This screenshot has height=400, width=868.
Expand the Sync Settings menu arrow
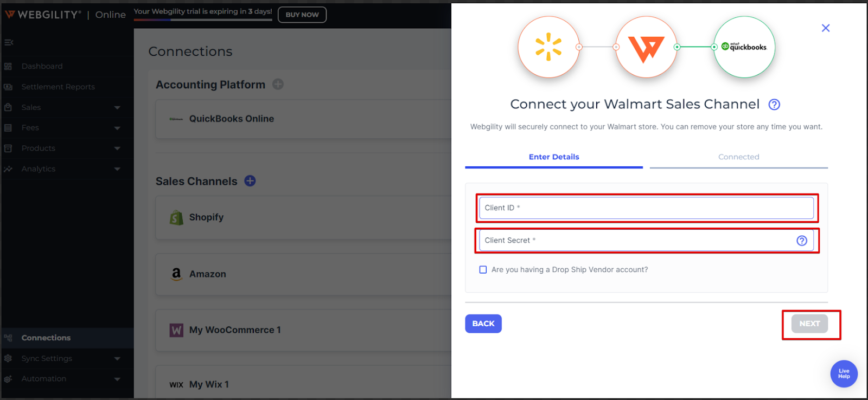pyautogui.click(x=117, y=359)
